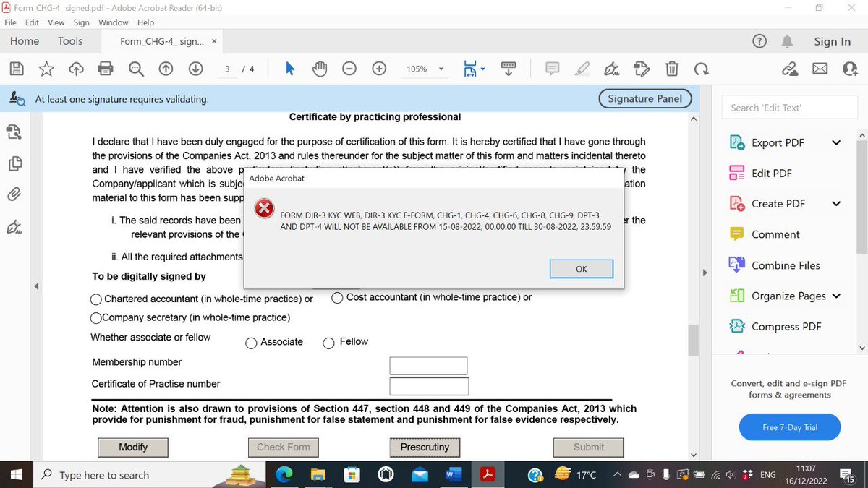Show hidden system tray icons chevron
Screen dimensions: 868x488
pyautogui.click(x=616, y=475)
